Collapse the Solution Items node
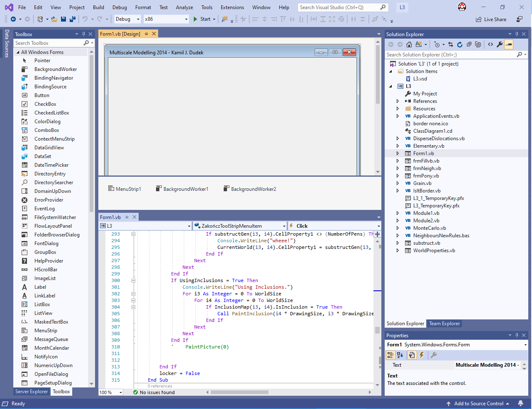This screenshot has width=532, height=409. point(390,71)
